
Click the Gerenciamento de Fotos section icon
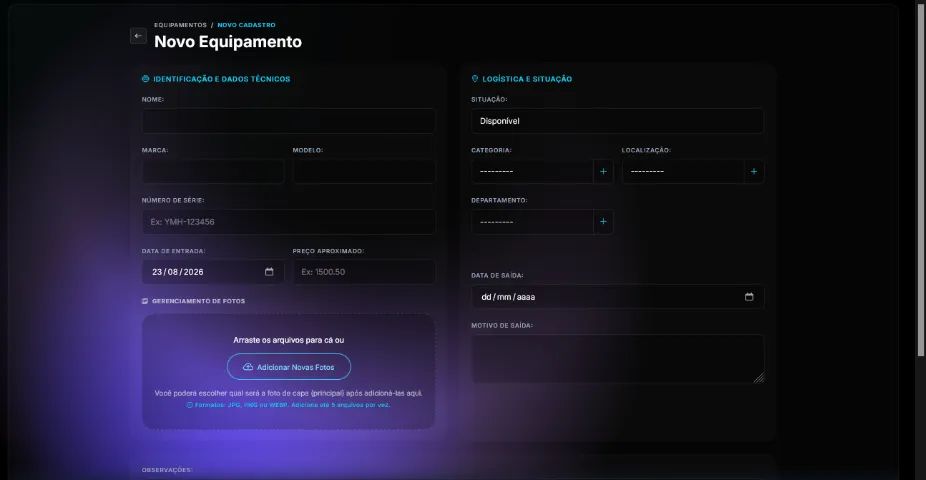click(x=145, y=301)
